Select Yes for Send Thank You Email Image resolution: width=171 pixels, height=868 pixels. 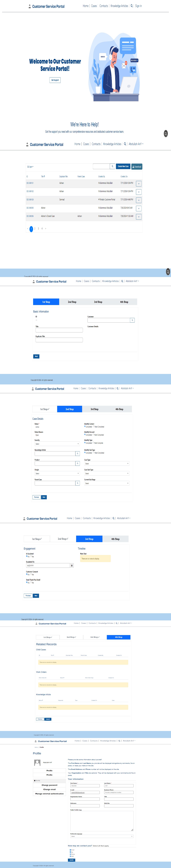click(x=31, y=582)
